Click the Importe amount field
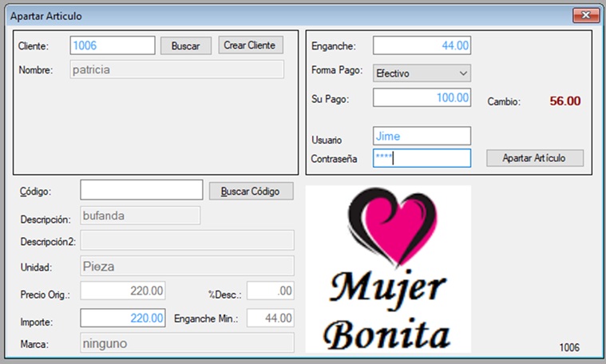The image size is (606, 364). click(x=123, y=318)
